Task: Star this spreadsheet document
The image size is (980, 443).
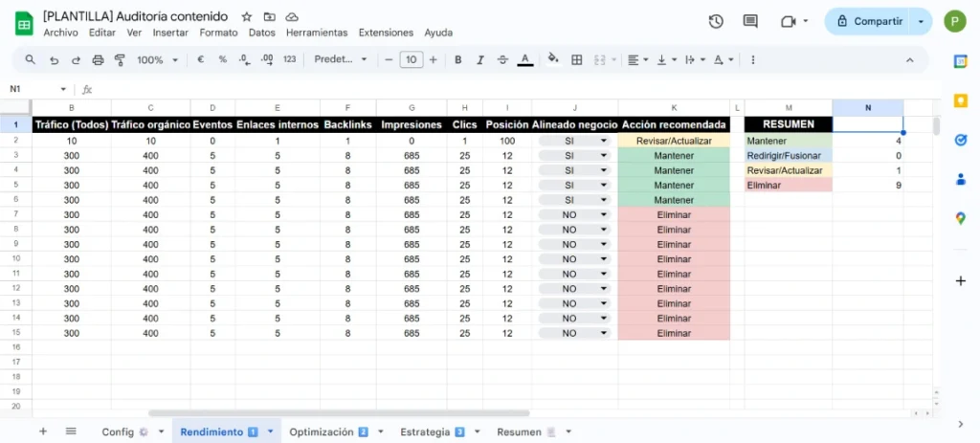Action: pyautogui.click(x=247, y=17)
